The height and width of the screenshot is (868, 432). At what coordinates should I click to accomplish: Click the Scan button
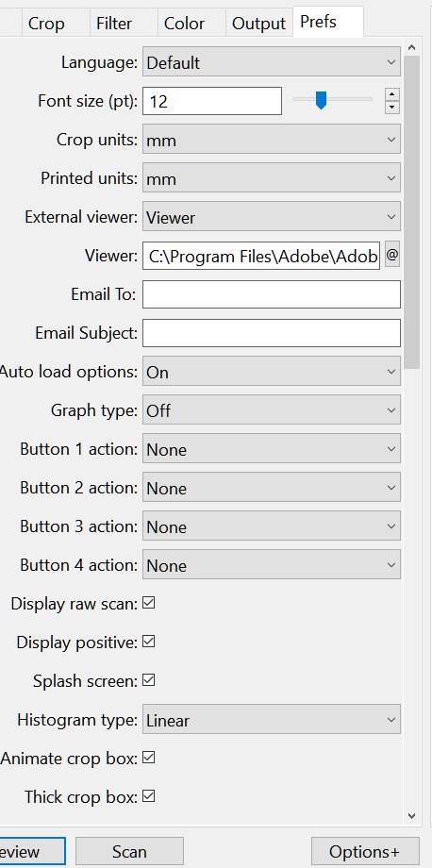(x=129, y=851)
